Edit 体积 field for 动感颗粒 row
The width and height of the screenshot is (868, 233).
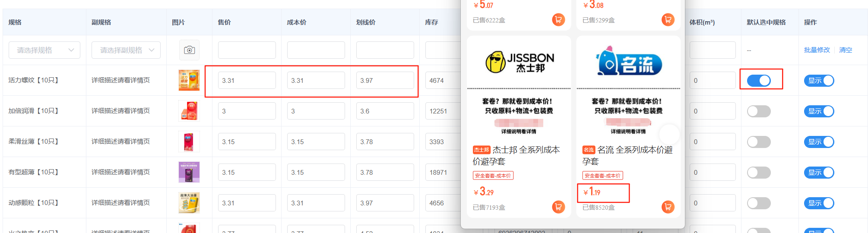(713, 203)
